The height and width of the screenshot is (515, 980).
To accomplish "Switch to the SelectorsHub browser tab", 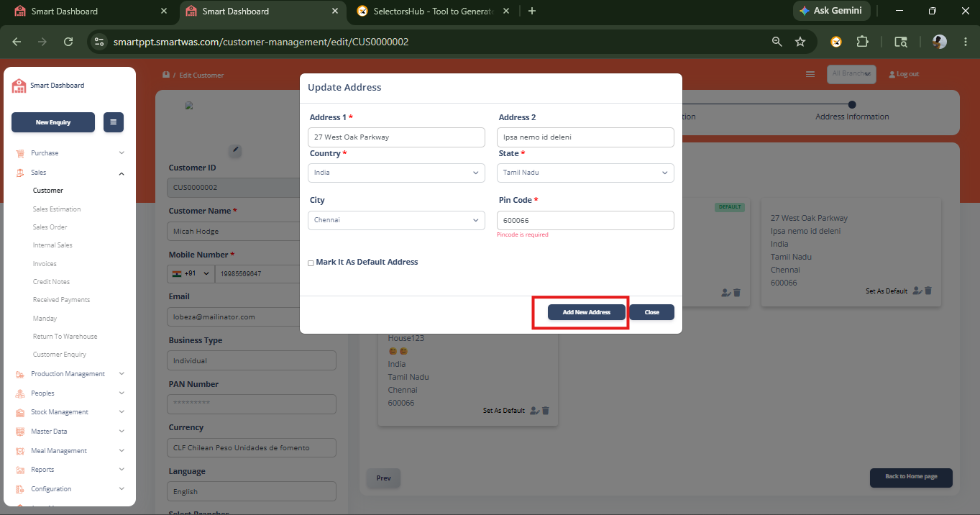I will (x=434, y=12).
